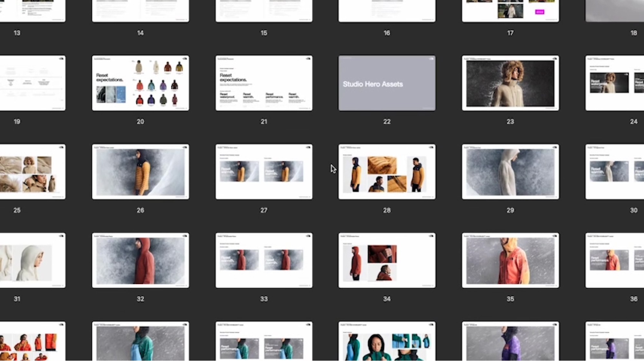
Task: Select slide 25 beige parka detail collage
Action: click(32, 172)
